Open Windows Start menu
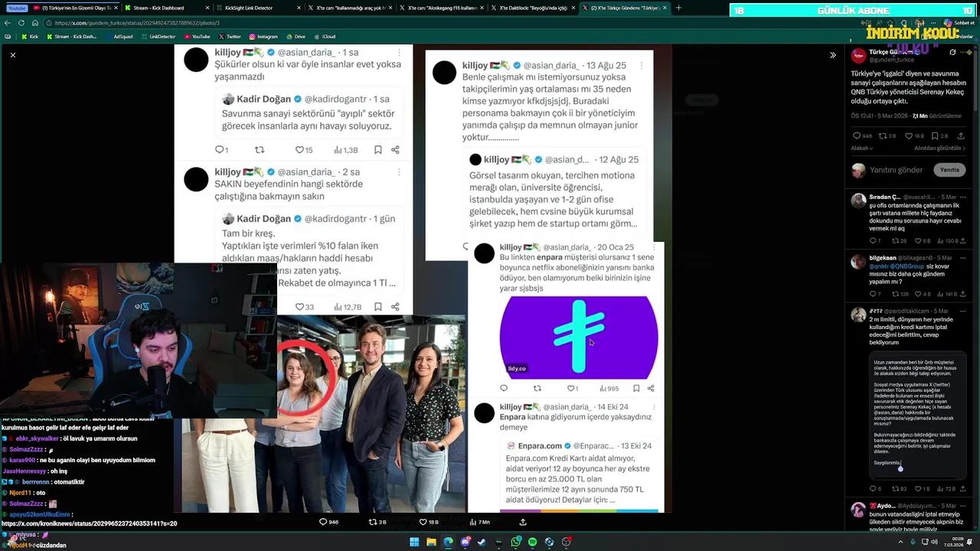Image resolution: width=980 pixels, height=551 pixels. [x=414, y=542]
